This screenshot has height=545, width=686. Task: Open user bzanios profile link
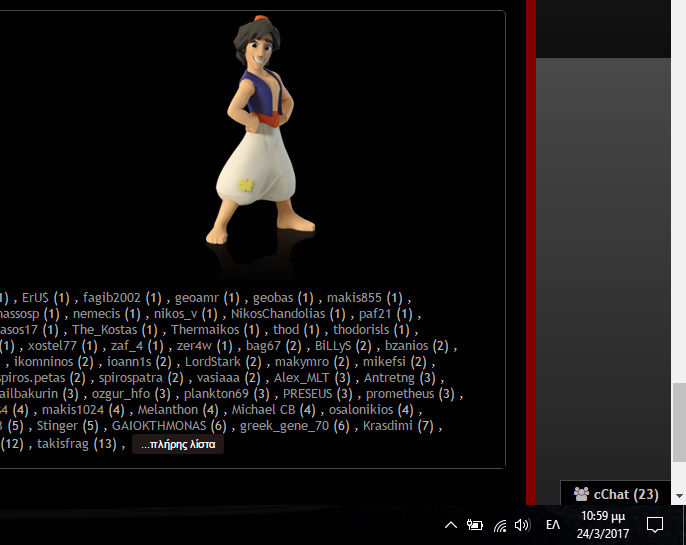(406, 346)
